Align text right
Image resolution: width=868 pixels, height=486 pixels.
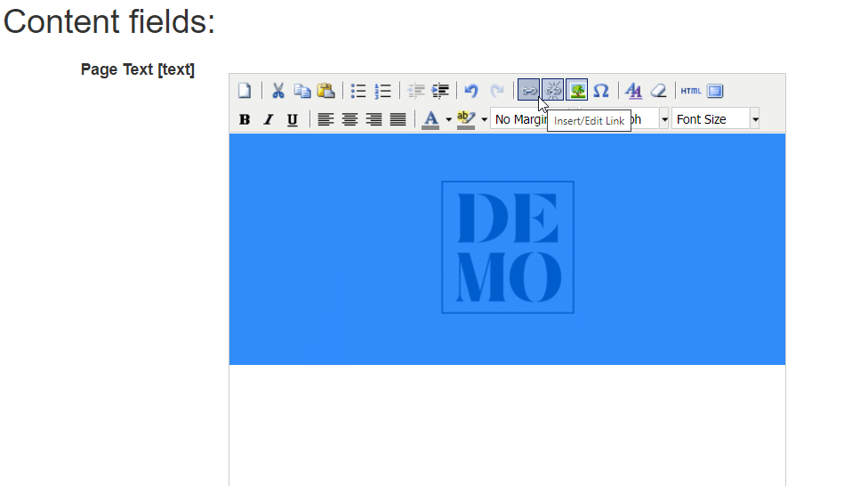374,119
